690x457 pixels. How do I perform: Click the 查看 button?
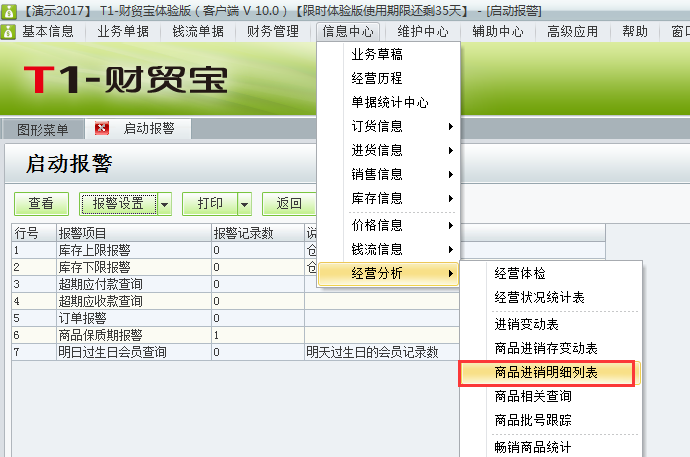(x=41, y=204)
